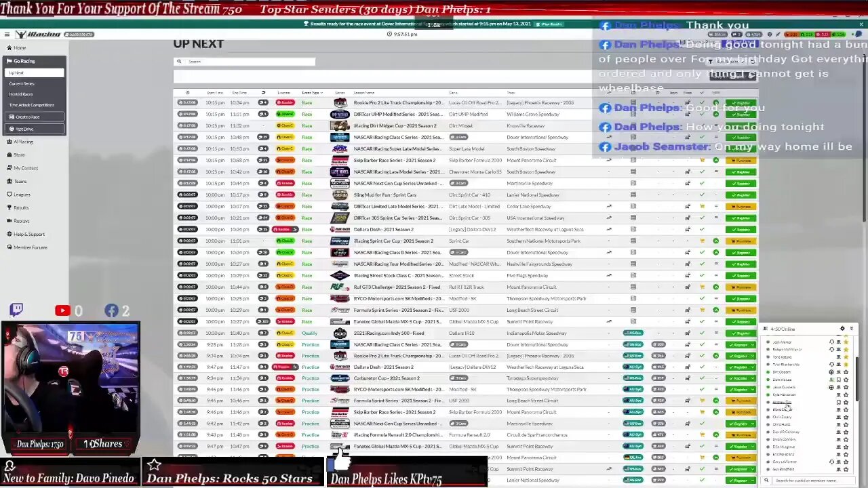Open Replays in the sidebar
The width and height of the screenshot is (868, 488).
click(x=18, y=221)
